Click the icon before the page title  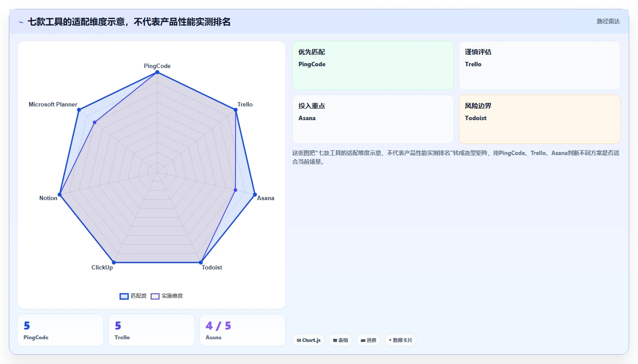click(x=21, y=22)
